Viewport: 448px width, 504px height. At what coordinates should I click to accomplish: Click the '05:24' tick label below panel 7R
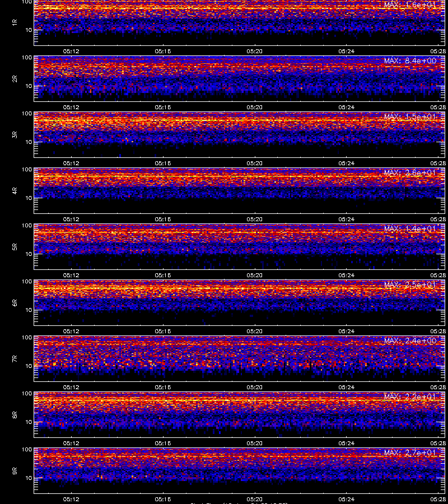pyautogui.click(x=347, y=387)
